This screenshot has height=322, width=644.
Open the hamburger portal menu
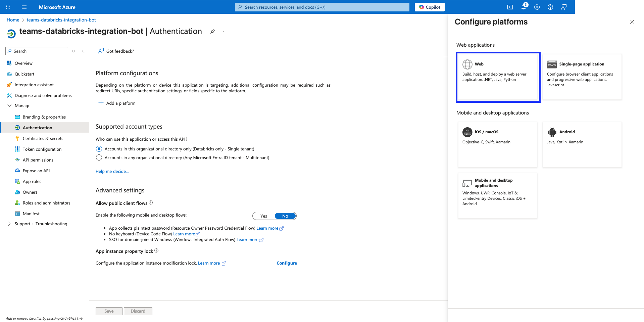(x=24, y=7)
